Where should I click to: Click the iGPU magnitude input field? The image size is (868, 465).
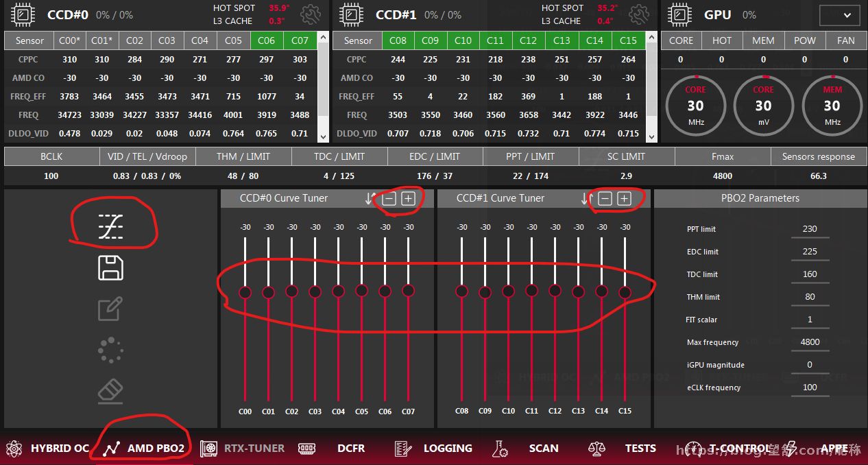[x=810, y=365]
